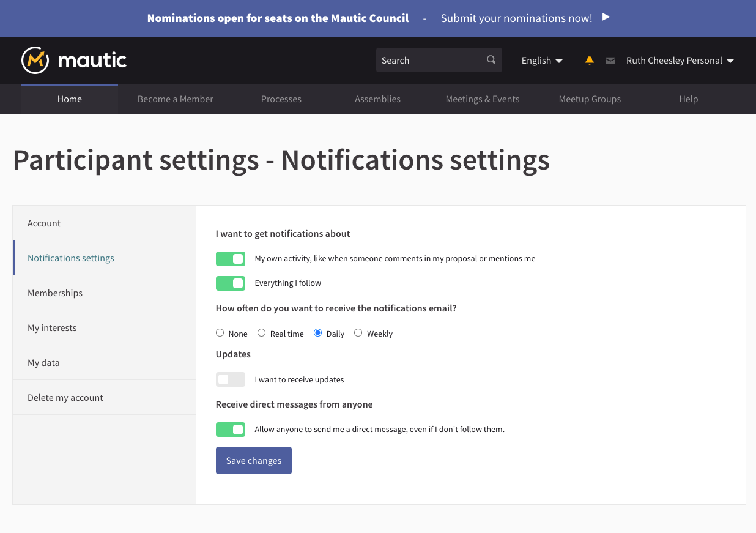
Task: Click the search magnifier icon
Action: point(491,60)
